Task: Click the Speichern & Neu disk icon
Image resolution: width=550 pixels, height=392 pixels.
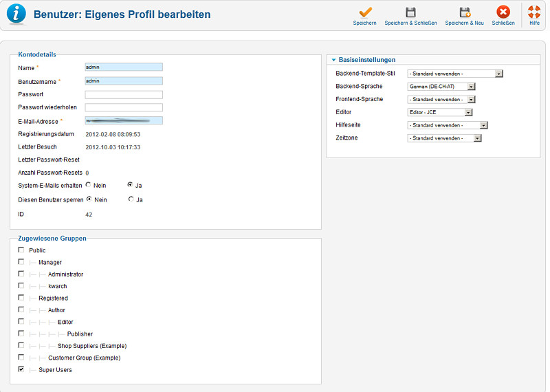Action: [465, 12]
